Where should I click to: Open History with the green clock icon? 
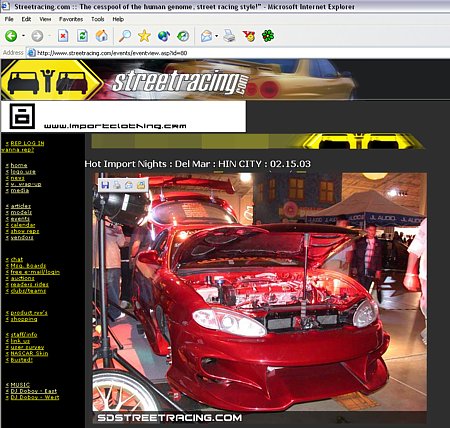point(183,36)
